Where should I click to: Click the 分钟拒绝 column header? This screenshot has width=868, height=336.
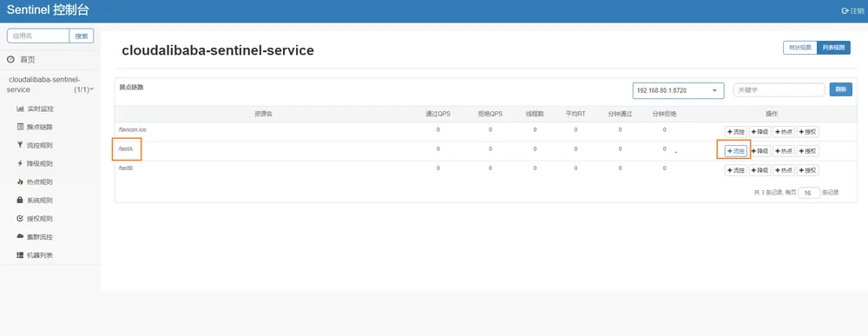[x=664, y=114]
